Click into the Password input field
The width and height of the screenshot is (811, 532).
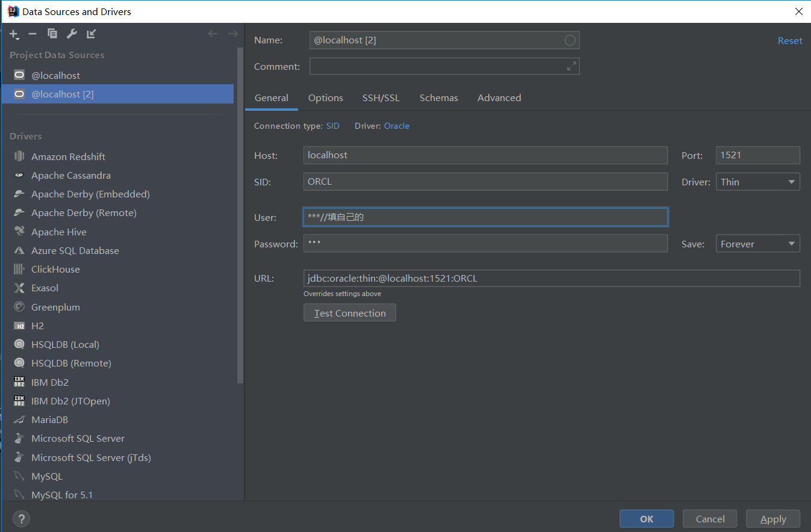tap(485, 243)
